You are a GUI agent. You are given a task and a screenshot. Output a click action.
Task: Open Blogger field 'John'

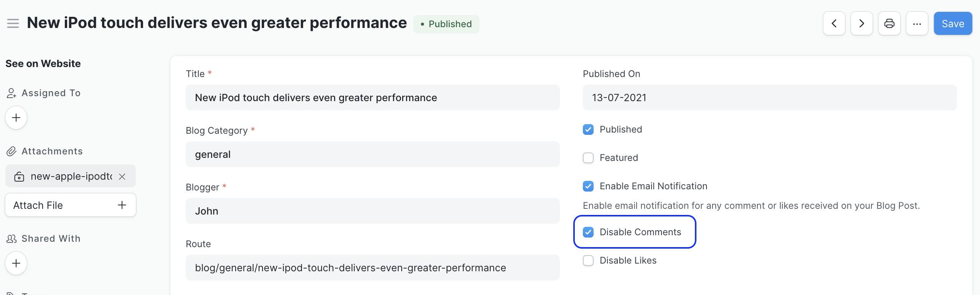click(373, 211)
